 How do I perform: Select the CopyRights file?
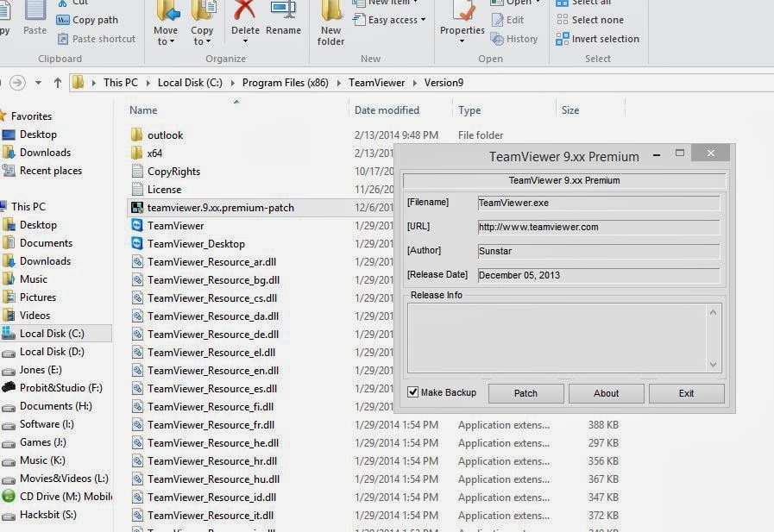pyautogui.click(x=173, y=171)
